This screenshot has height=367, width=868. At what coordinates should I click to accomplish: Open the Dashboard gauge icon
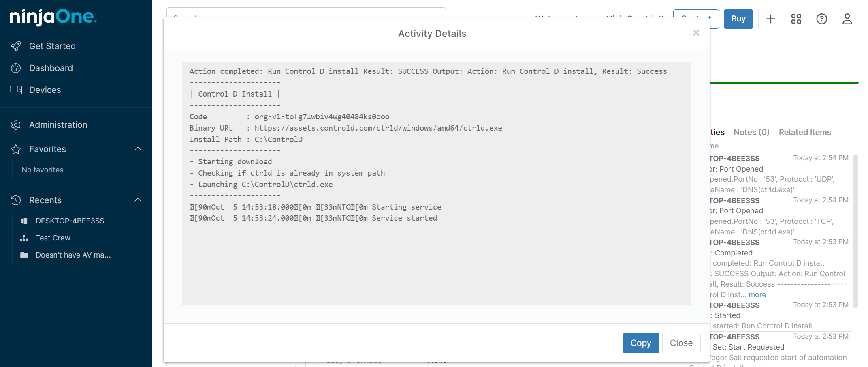click(x=16, y=68)
